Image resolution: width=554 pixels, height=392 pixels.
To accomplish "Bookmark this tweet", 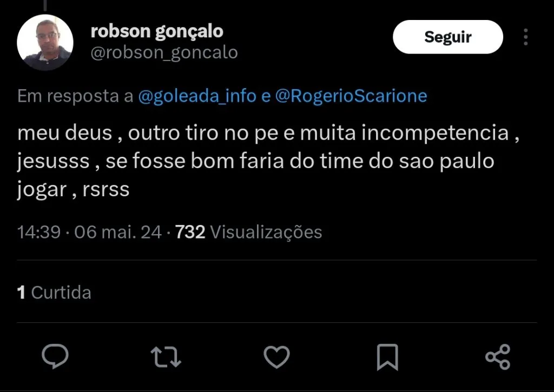I will pyautogui.click(x=387, y=357).
